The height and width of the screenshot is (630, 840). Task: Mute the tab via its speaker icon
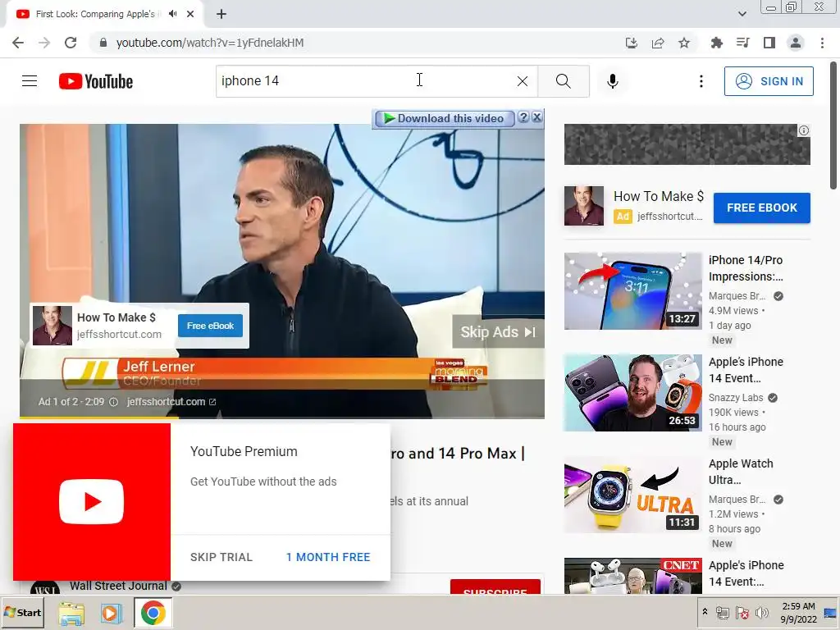[172, 14]
